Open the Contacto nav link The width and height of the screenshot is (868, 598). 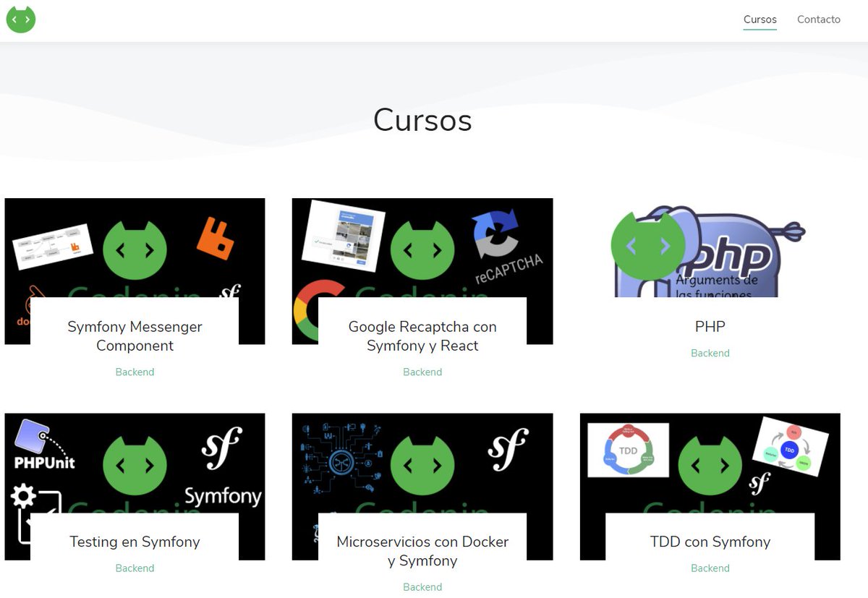819,20
